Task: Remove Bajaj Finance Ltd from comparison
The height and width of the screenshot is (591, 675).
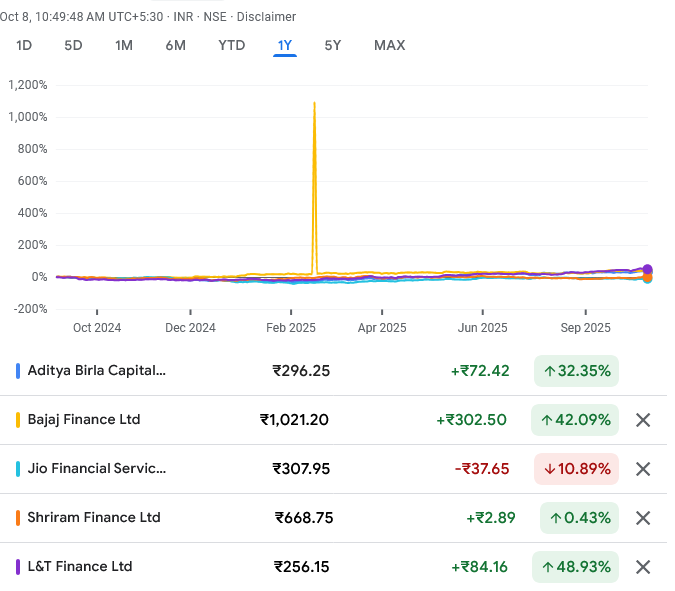Action: tap(643, 420)
